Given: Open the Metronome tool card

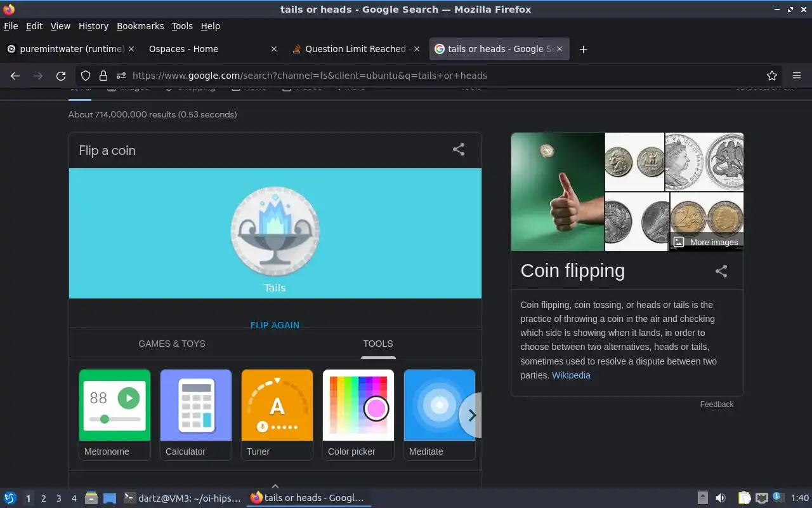Looking at the screenshot, I should pyautogui.click(x=115, y=415).
